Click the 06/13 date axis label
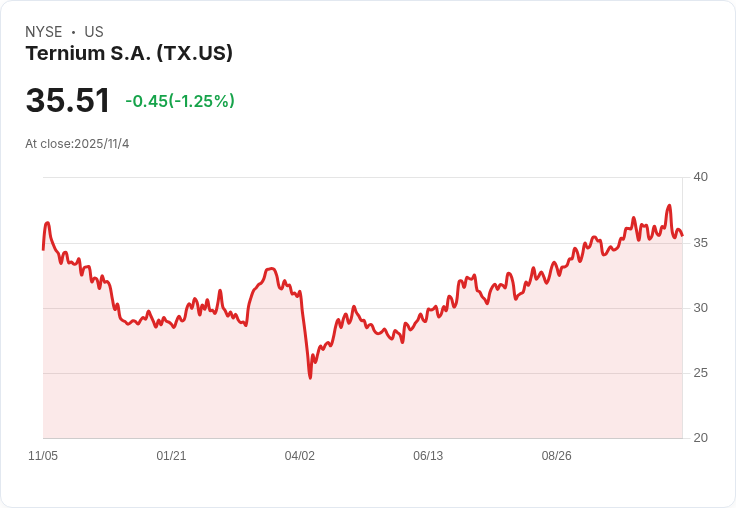 point(428,456)
